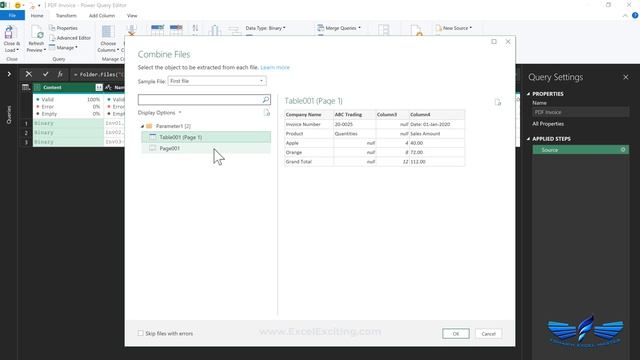The height and width of the screenshot is (360, 640).
Task: Expand the Queries pane chevron
Action: click(x=9, y=74)
